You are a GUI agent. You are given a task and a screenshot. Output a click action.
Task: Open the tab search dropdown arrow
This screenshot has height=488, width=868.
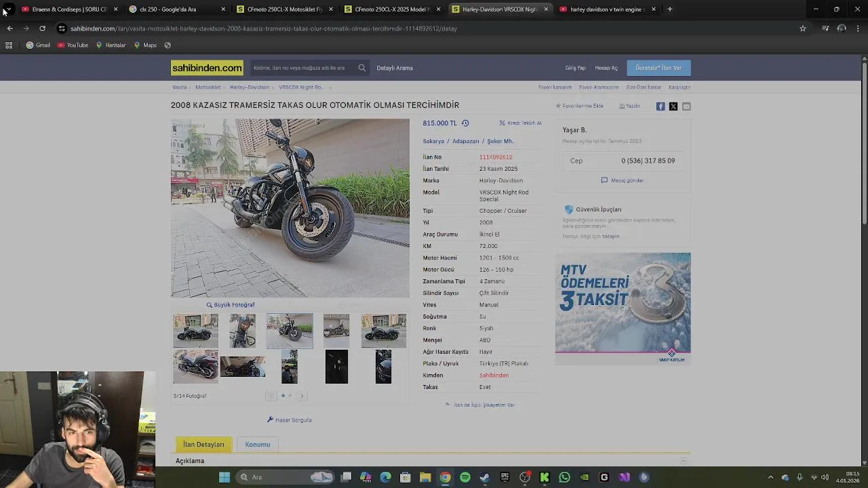(8, 9)
